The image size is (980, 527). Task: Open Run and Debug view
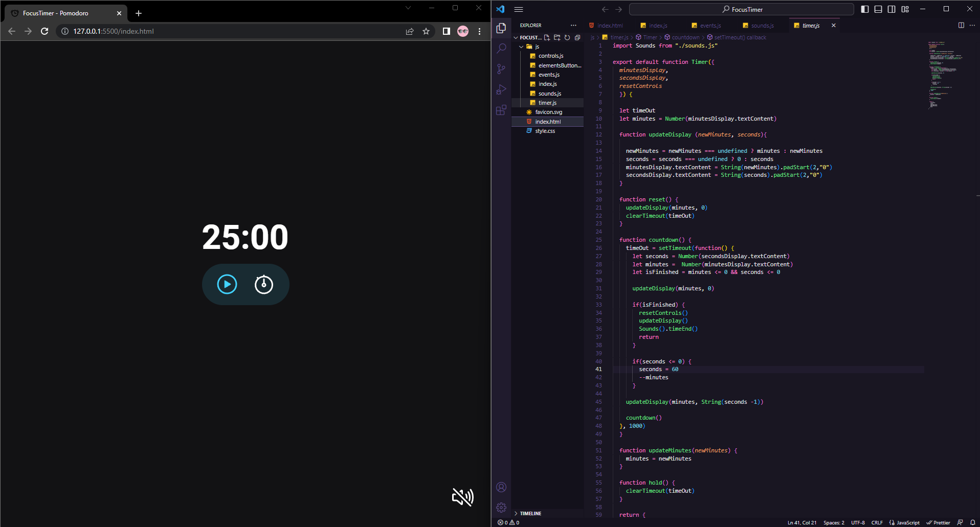(501, 89)
